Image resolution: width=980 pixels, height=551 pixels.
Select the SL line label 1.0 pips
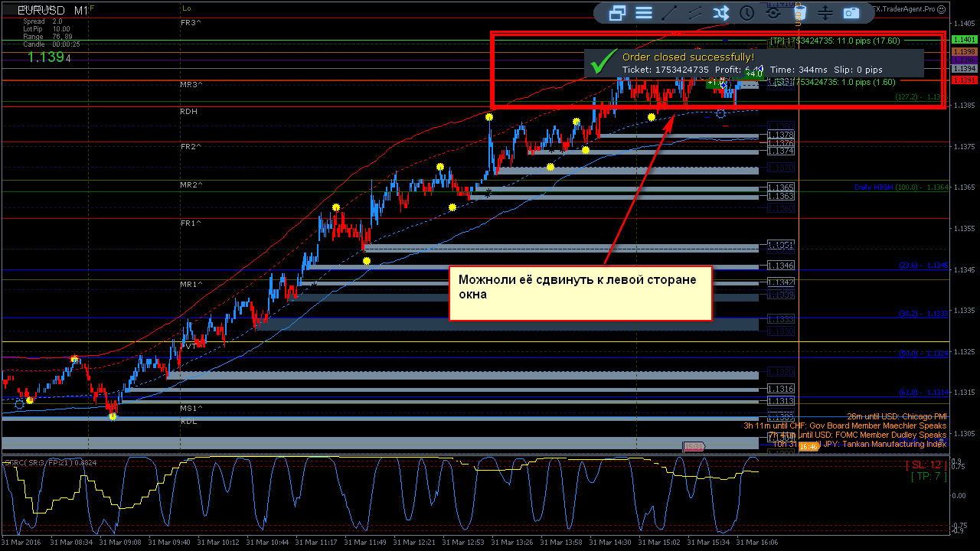[835, 82]
